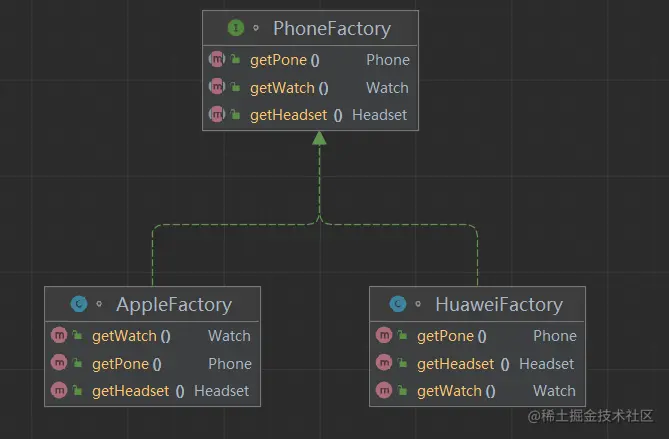Click the green inheritance arrowhead under PhoneFactory
This screenshot has width=669, height=439.
tap(319, 138)
